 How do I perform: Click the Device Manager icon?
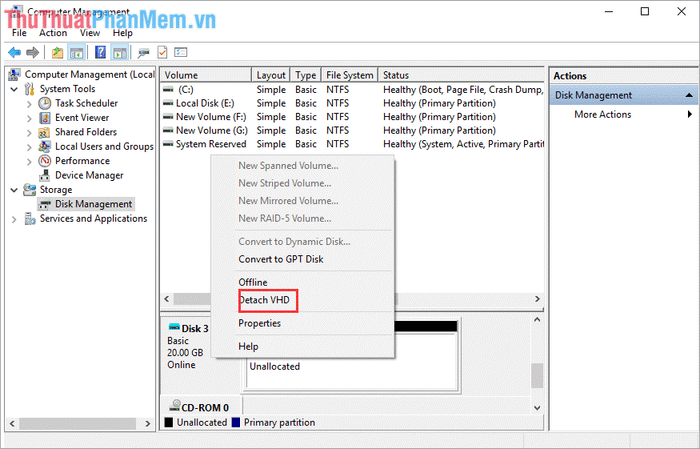tap(45, 175)
